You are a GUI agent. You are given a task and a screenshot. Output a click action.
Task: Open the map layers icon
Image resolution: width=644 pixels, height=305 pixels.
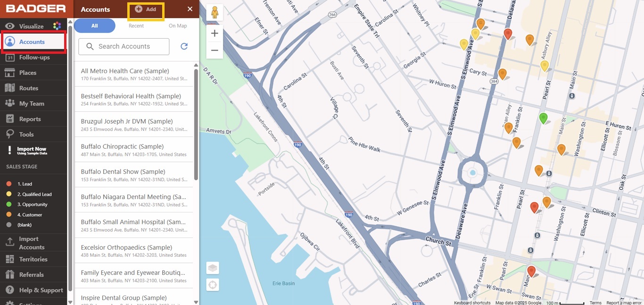click(213, 268)
